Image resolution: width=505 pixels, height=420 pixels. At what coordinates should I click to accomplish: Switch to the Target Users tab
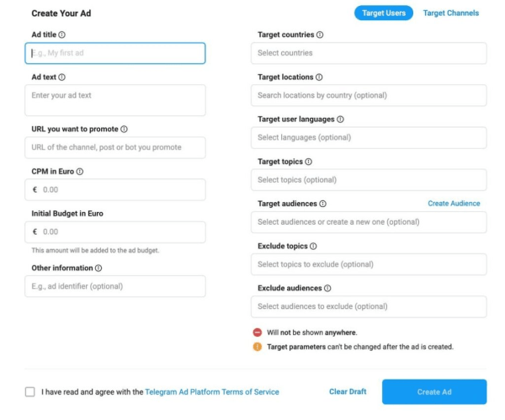[x=384, y=13]
